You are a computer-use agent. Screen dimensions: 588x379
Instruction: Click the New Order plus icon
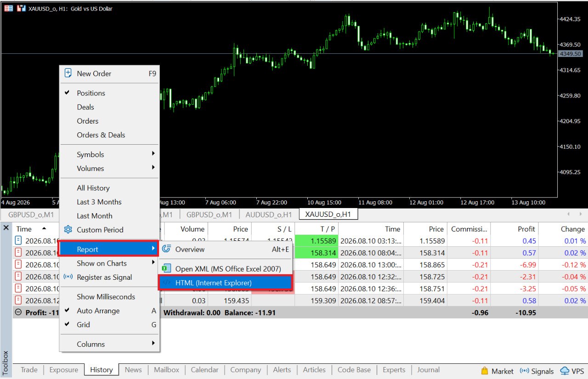[x=68, y=73]
